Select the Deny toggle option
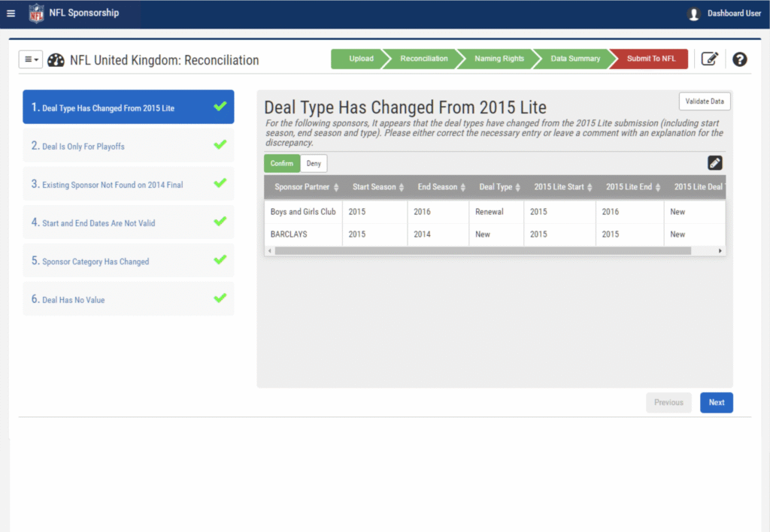Viewport: 770px width, 532px height. coord(314,164)
